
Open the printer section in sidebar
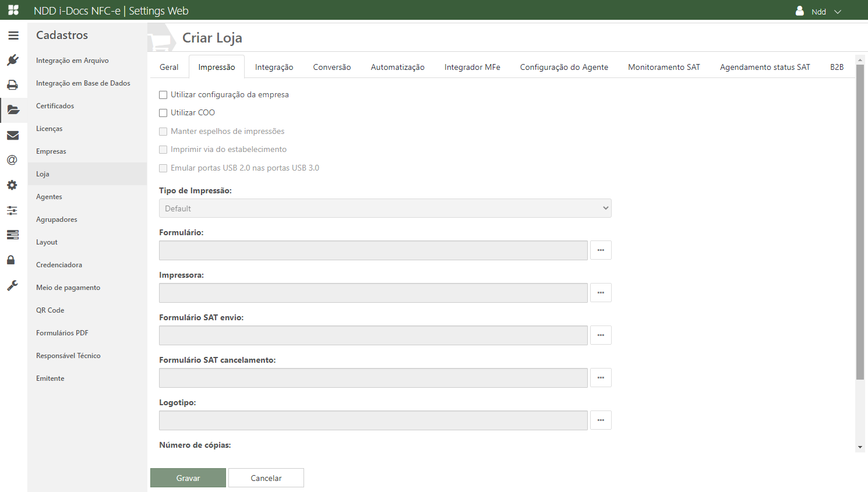(13, 85)
